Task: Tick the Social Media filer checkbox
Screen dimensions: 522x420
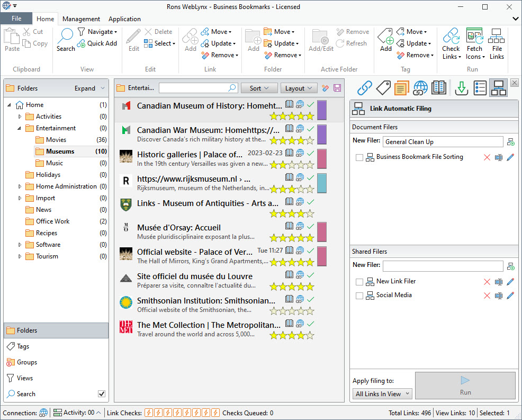Action: click(359, 296)
